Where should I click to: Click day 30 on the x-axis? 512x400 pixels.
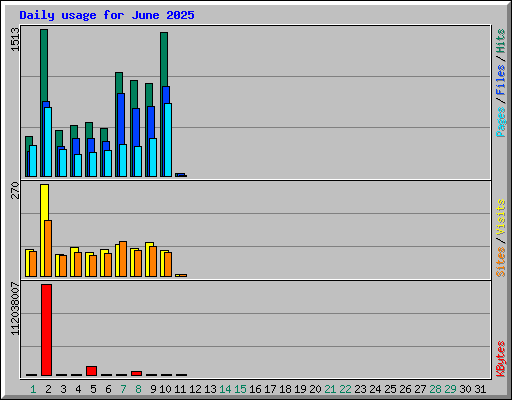point(465,389)
